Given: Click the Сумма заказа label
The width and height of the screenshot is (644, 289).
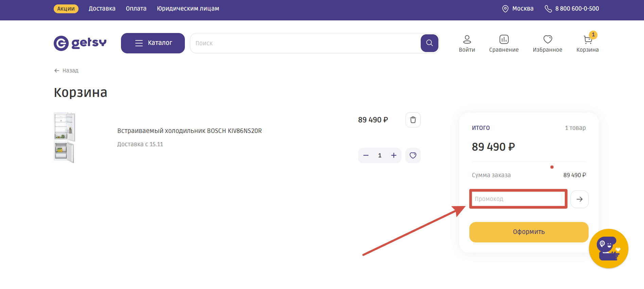Looking at the screenshot, I should pos(491,175).
